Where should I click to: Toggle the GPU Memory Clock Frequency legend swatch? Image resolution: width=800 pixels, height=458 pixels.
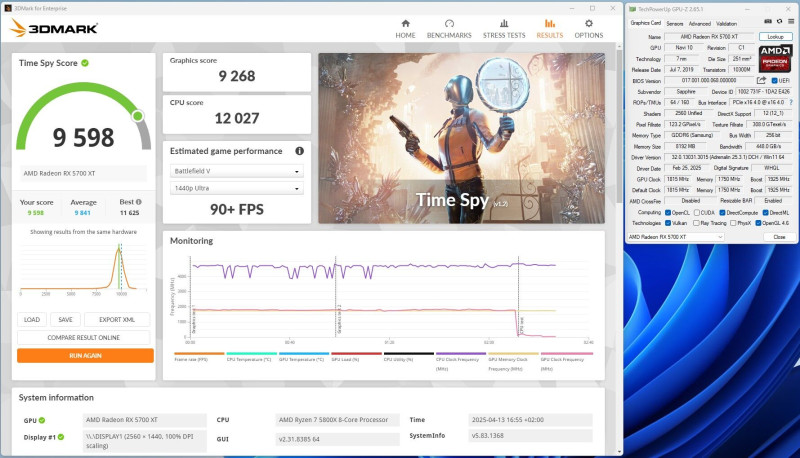point(513,353)
